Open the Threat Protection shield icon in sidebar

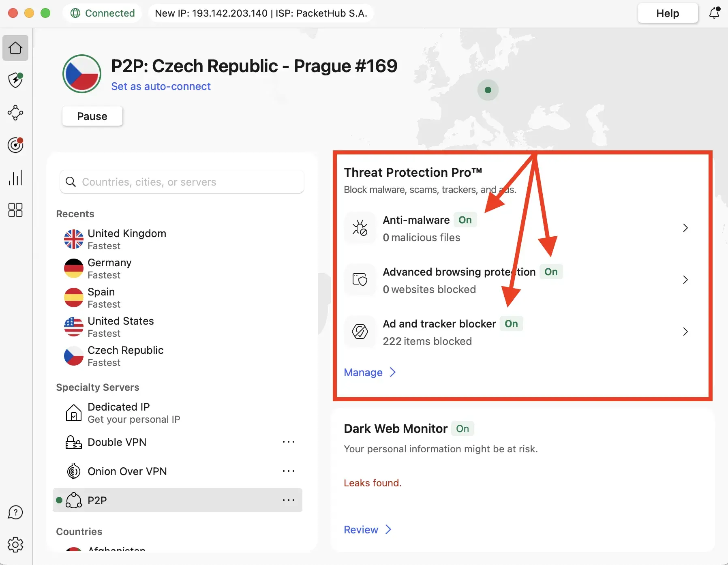[x=15, y=80]
